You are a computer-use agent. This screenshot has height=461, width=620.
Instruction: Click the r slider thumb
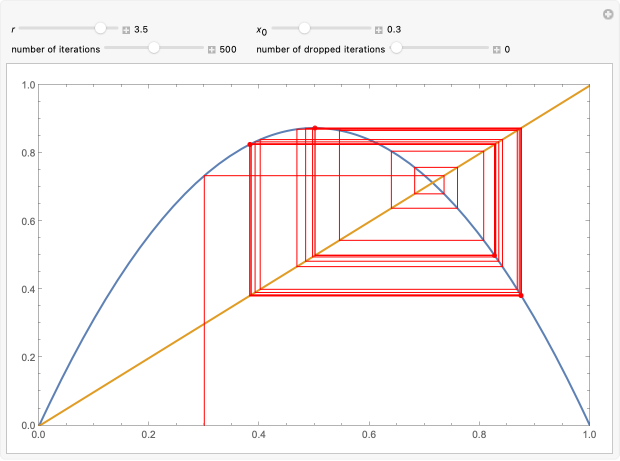[100, 29]
